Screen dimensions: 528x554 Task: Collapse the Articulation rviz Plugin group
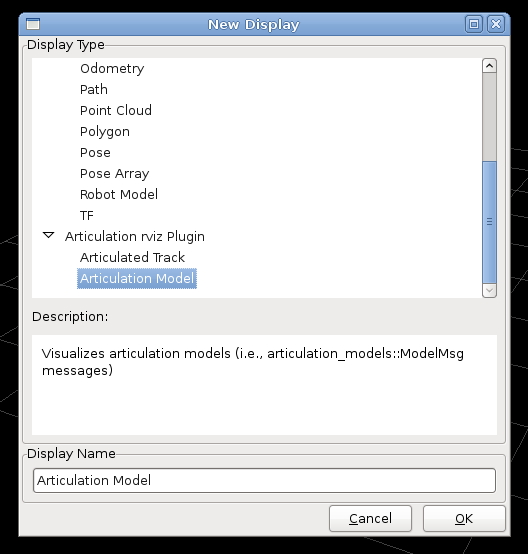click(48, 235)
